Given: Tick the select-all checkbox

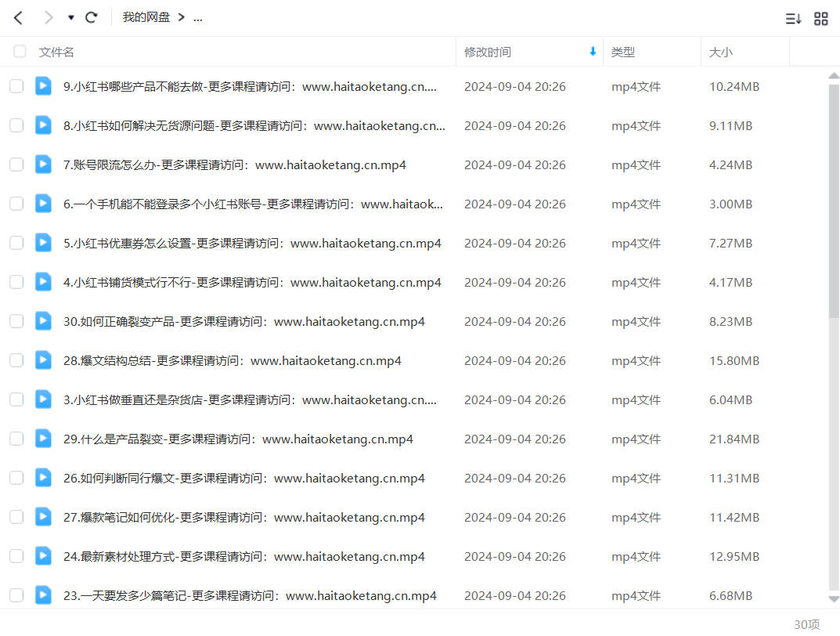Looking at the screenshot, I should pos(20,52).
